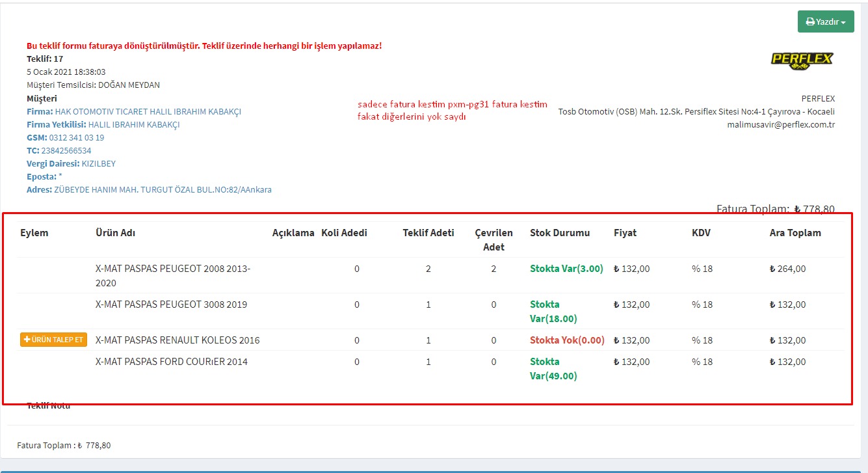The width and height of the screenshot is (868, 473).
Task: Click the Ürün Adı column header
Action: click(115, 233)
